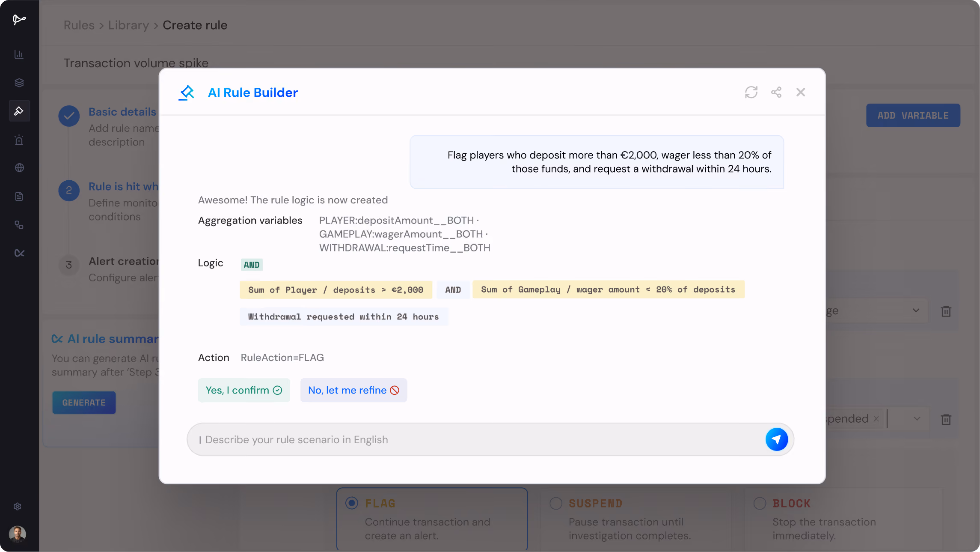Click the user prompt message bubble
The height and width of the screenshot is (552, 980).
[597, 162]
